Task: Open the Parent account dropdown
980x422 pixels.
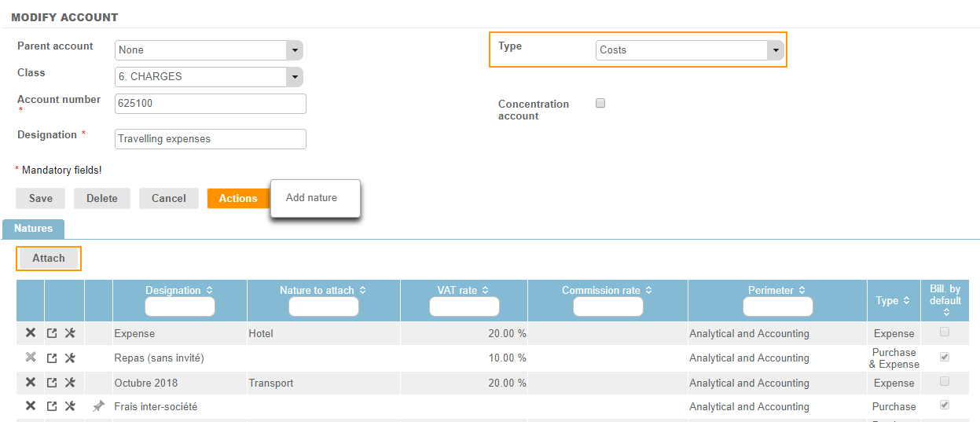Action: (295, 50)
